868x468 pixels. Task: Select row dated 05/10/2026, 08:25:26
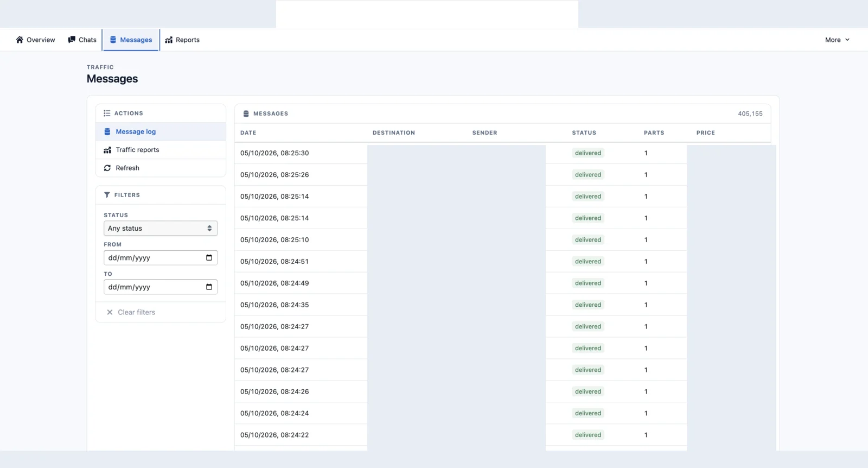coord(502,175)
